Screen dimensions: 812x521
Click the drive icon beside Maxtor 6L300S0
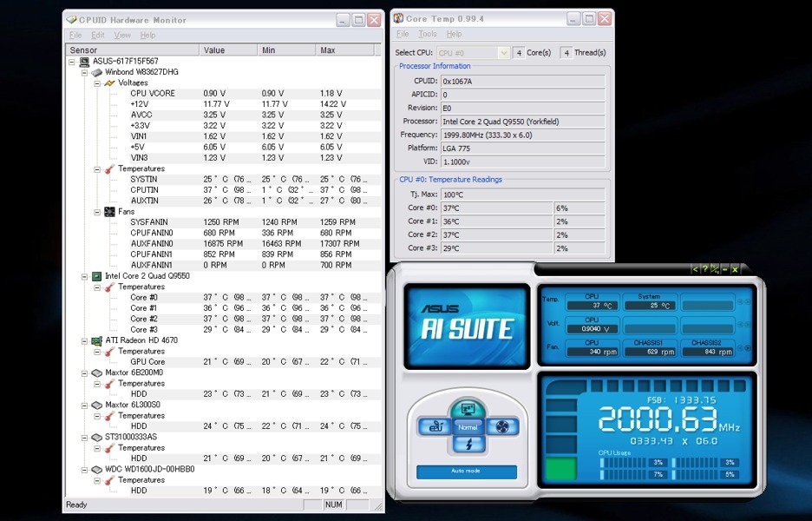click(96, 405)
